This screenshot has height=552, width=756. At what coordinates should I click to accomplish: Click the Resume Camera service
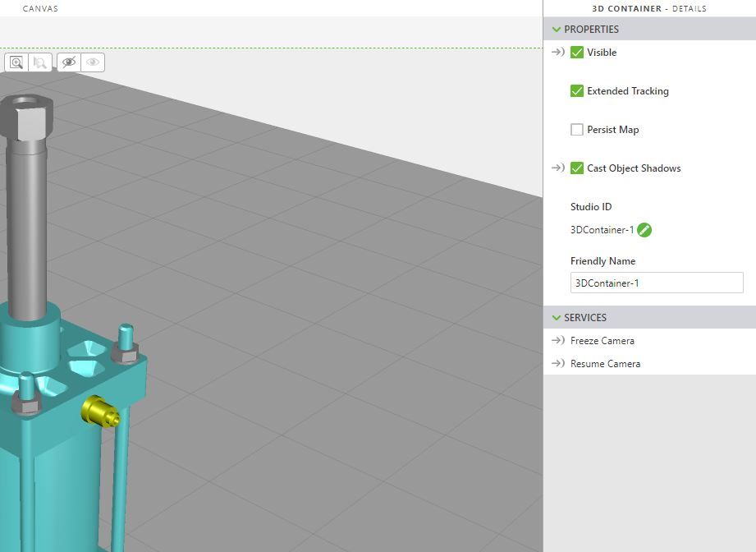605,364
